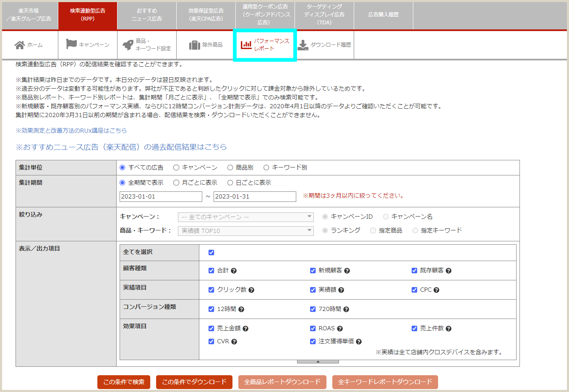The height and width of the screenshot is (392, 569).
Task: Click the campaign flag icon
Action: pos(71,44)
